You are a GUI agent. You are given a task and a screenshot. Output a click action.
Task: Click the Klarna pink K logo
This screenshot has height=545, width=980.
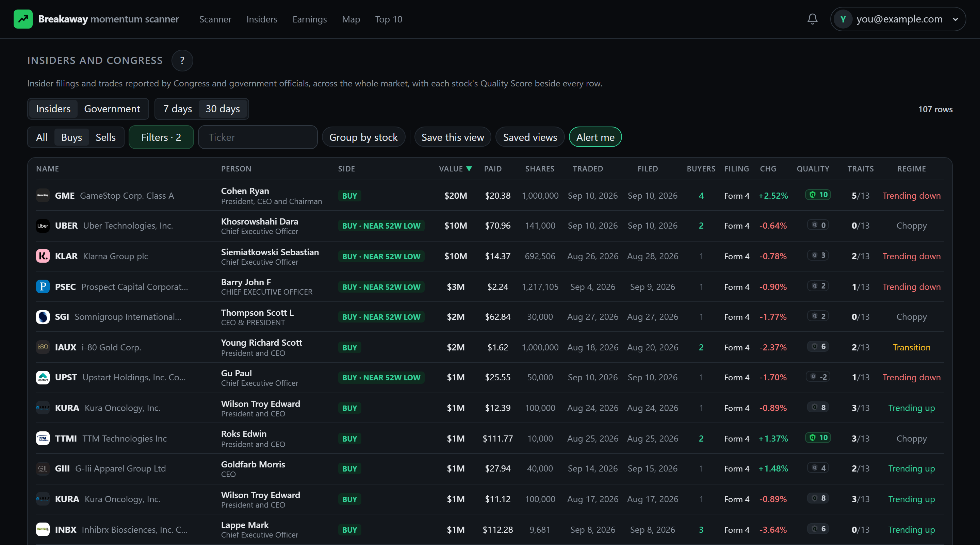[43, 256]
